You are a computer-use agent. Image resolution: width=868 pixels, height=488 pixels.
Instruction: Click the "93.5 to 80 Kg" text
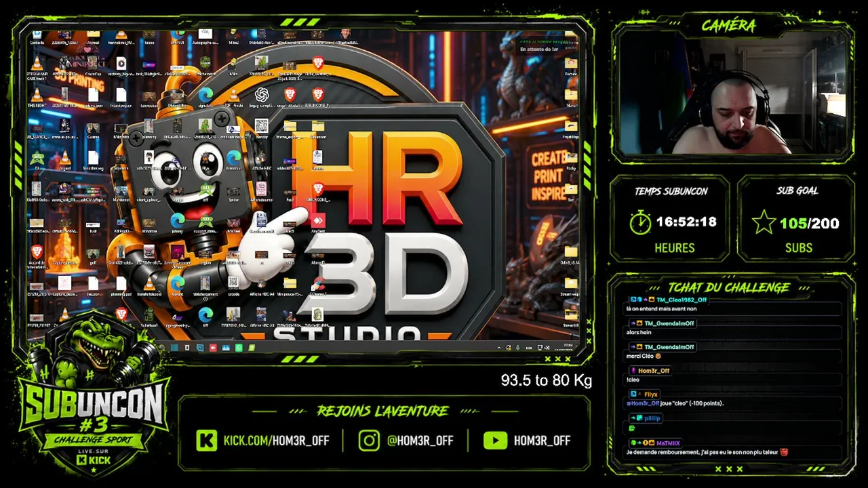coord(547,380)
